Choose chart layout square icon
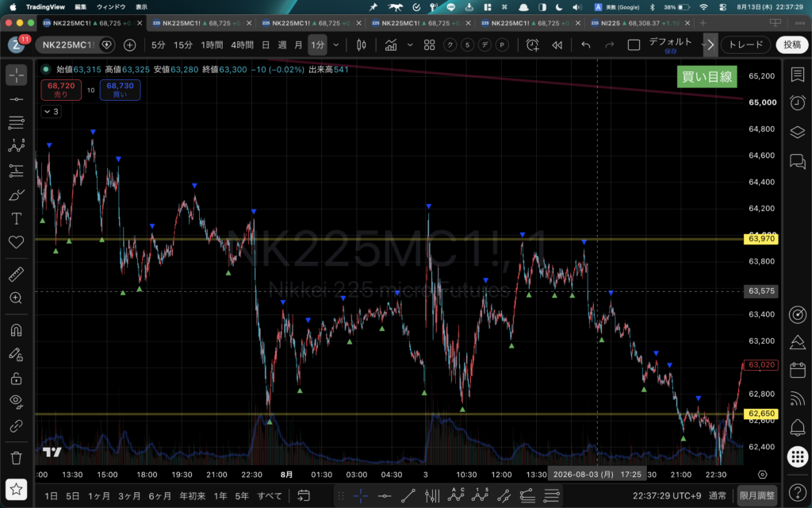Screen dimensions: 812x508 point(634,45)
